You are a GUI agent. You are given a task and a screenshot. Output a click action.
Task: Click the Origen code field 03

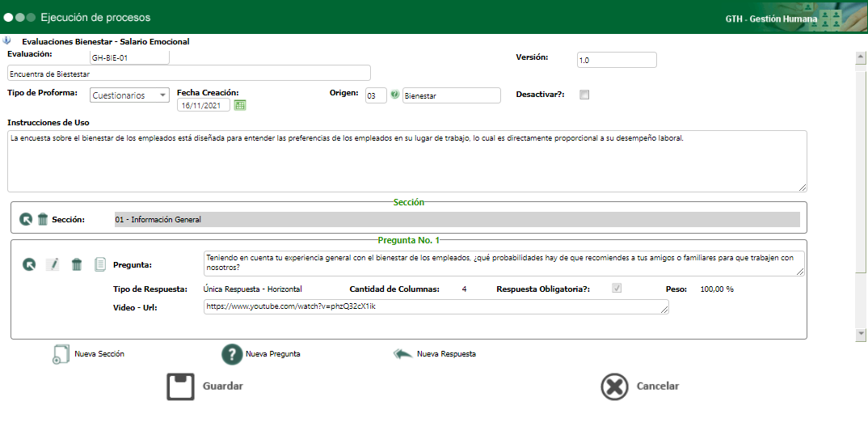(x=376, y=95)
